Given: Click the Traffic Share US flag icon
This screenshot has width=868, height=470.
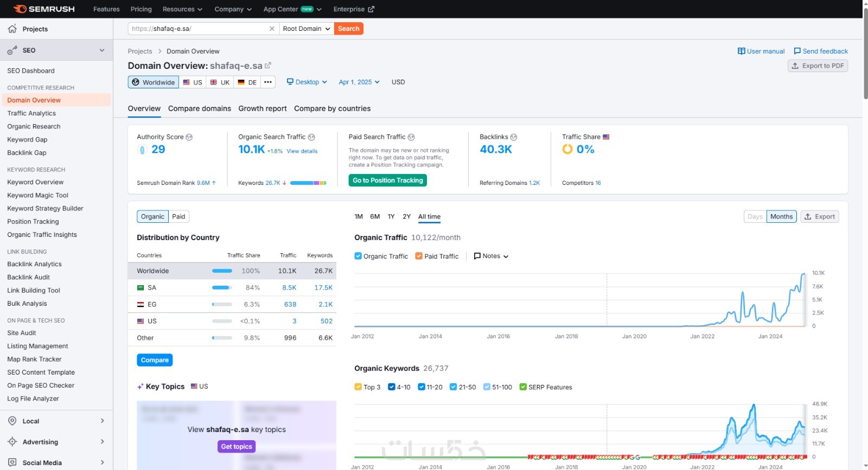Looking at the screenshot, I should click(606, 137).
